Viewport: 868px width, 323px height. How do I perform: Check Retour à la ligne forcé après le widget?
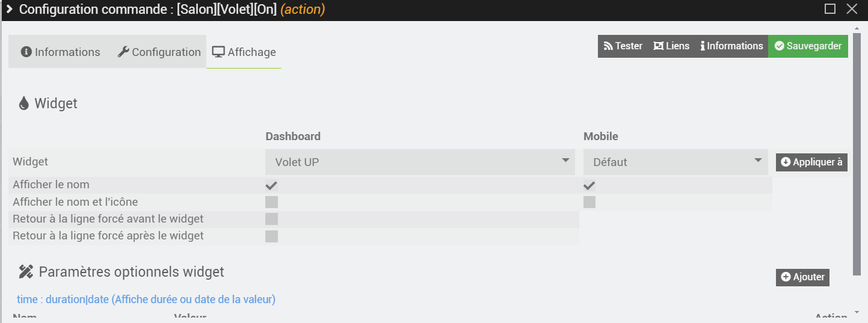(x=271, y=236)
